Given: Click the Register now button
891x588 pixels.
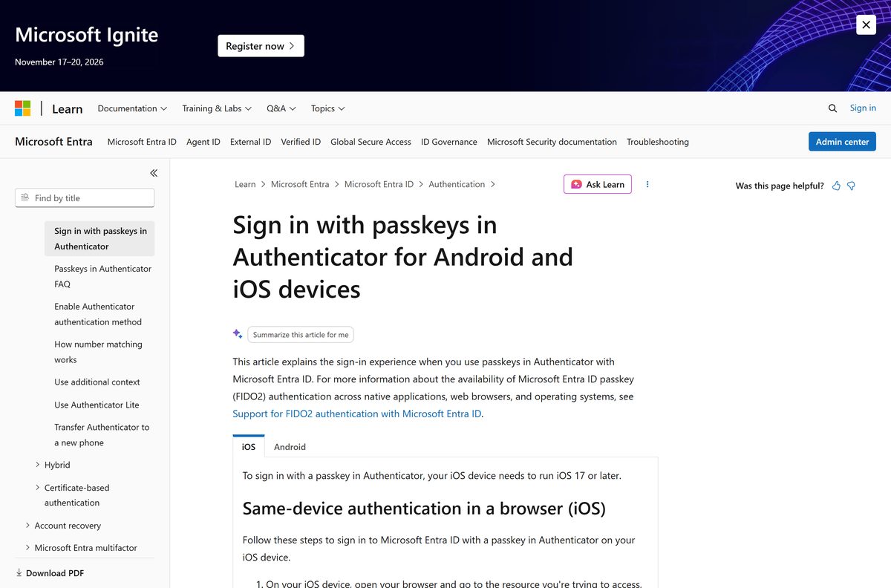Looking at the screenshot, I should click(261, 46).
